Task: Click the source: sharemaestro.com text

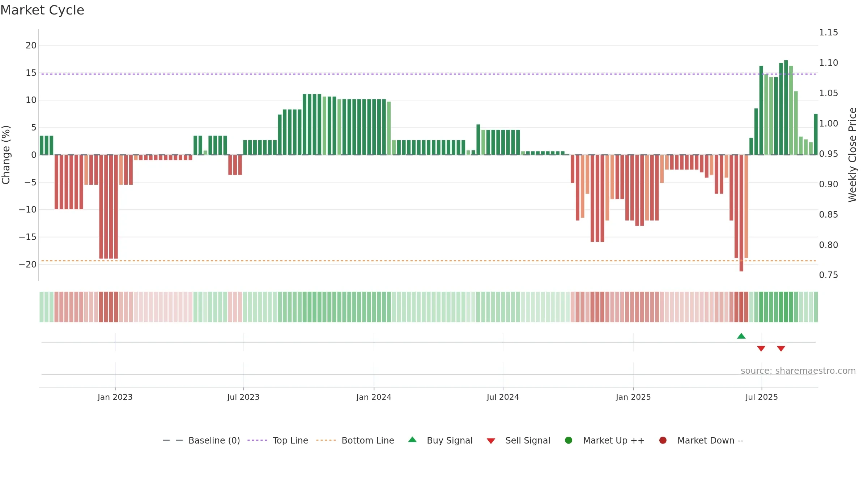Action: click(798, 371)
